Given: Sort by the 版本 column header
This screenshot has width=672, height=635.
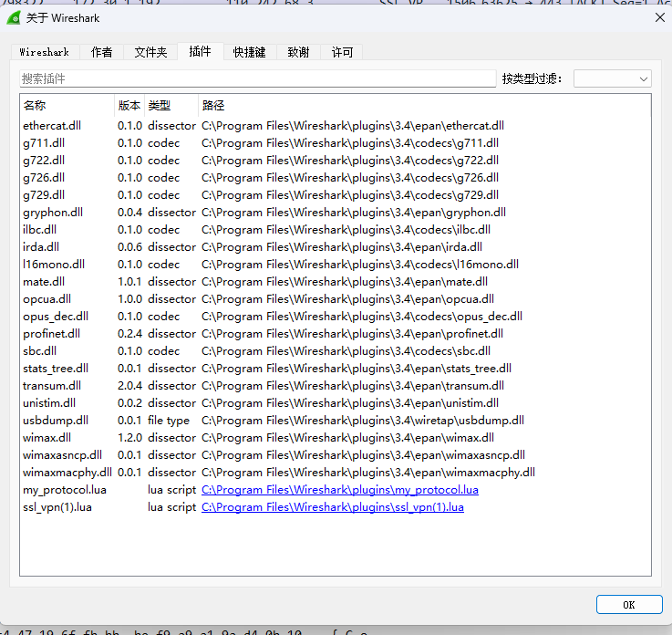Looking at the screenshot, I should pyautogui.click(x=129, y=106).
